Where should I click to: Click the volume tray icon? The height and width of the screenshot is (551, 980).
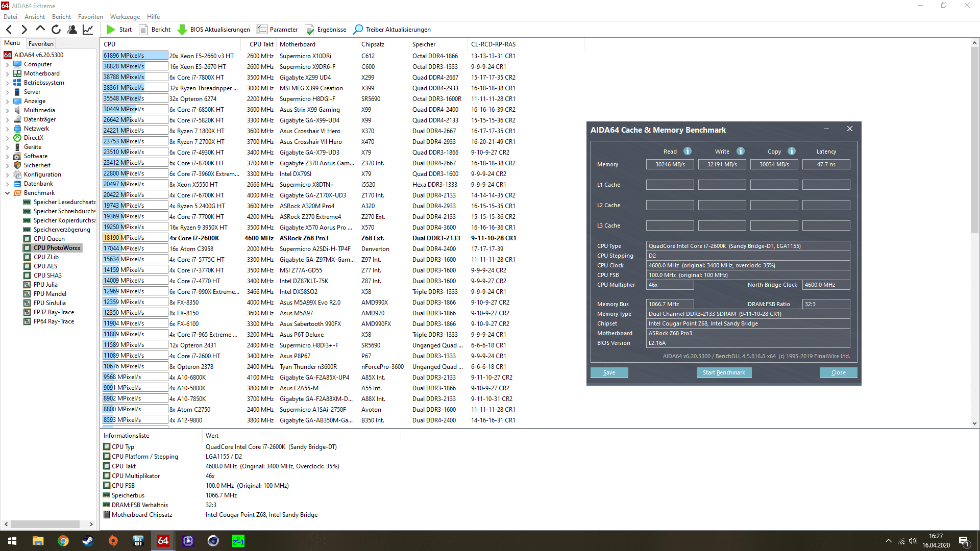click(913, 541)
